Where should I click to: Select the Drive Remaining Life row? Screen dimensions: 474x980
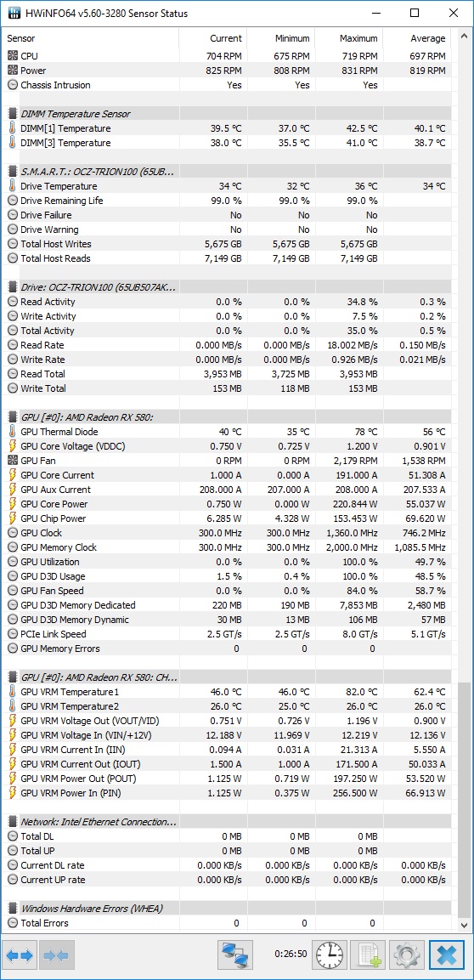click(x=229, y=201)
